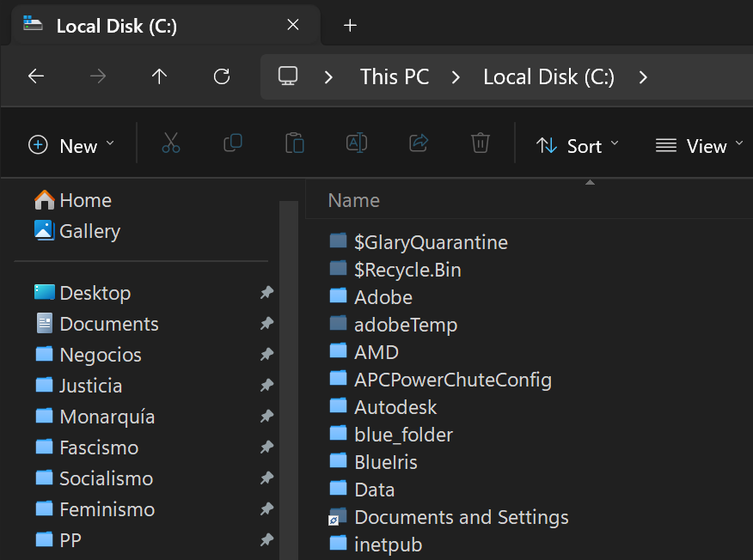Click the New button
Screen dimensions: 753x560
pos(71,146)
